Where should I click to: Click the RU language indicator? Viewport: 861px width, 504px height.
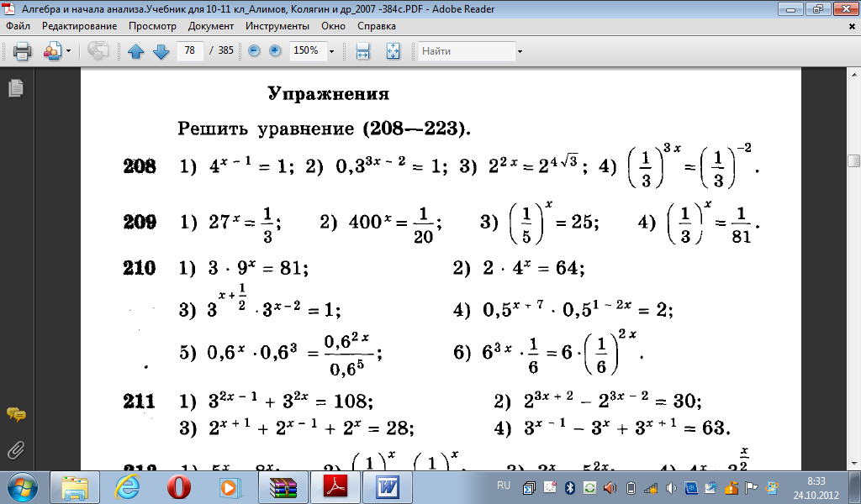click(503, 486)
